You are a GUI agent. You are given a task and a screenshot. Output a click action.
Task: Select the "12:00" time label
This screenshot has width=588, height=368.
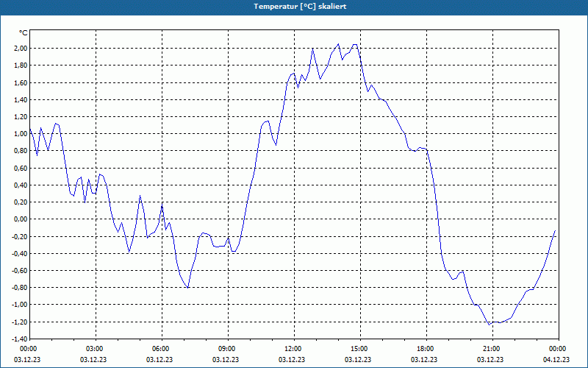point(294,349)
